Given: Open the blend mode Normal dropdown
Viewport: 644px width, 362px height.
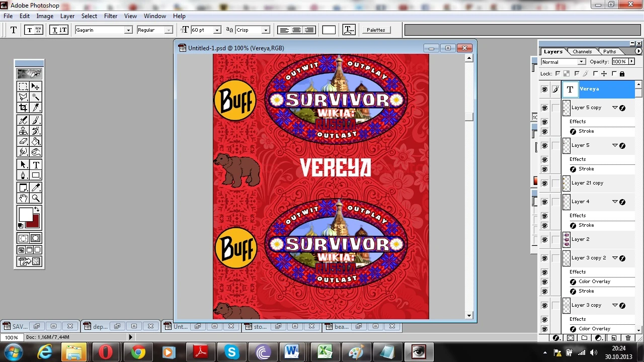Looking at the screenshot, I should (581, 62).
